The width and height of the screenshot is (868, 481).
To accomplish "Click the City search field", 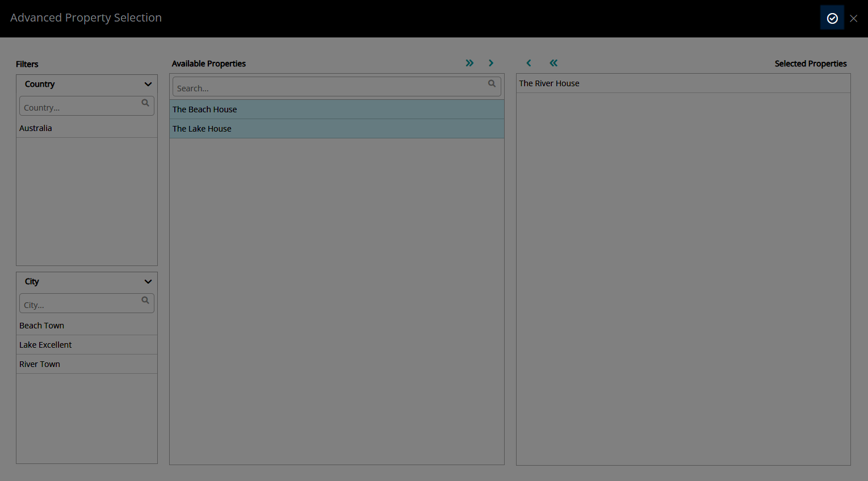I will (x=87, y=303).
